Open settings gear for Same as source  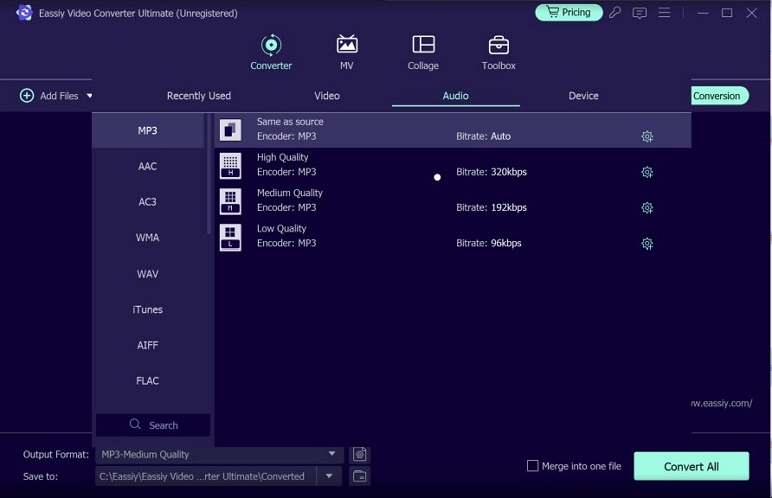tap(647, 136)
